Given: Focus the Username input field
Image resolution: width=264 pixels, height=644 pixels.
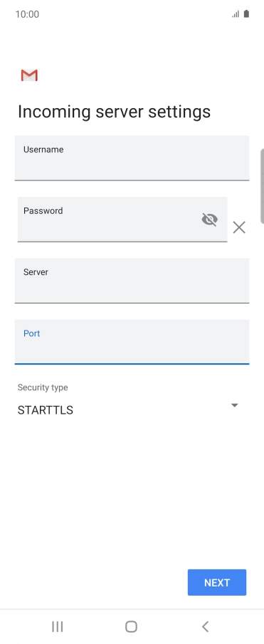Looking at the screenshot, I should click(132, 158).
